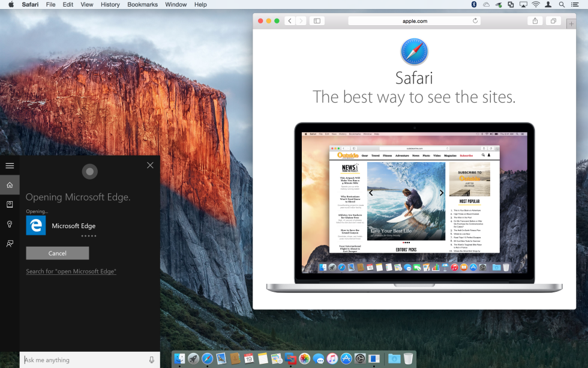Click the "Ask me anything" search box

84,360
